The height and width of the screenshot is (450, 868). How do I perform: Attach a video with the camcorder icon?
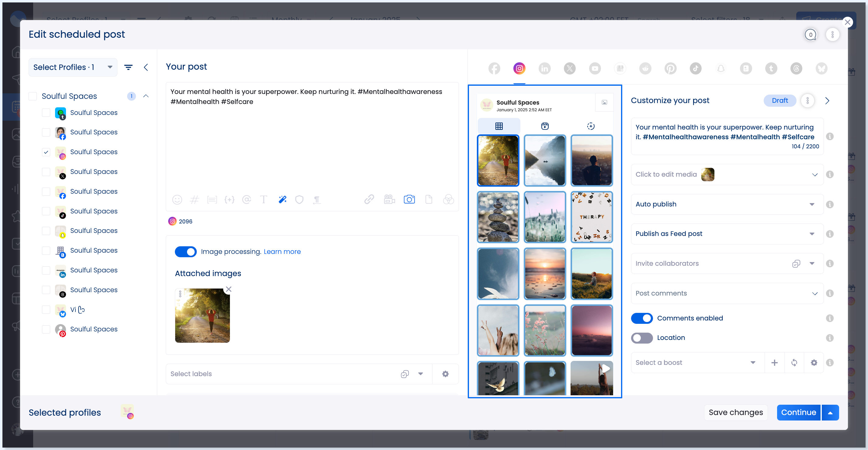tap(389, 200)
